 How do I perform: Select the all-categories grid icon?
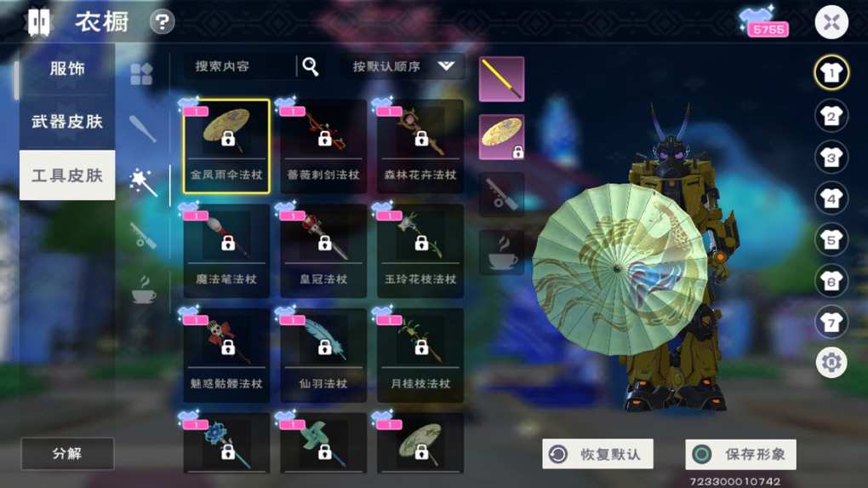tap(141, 74)
